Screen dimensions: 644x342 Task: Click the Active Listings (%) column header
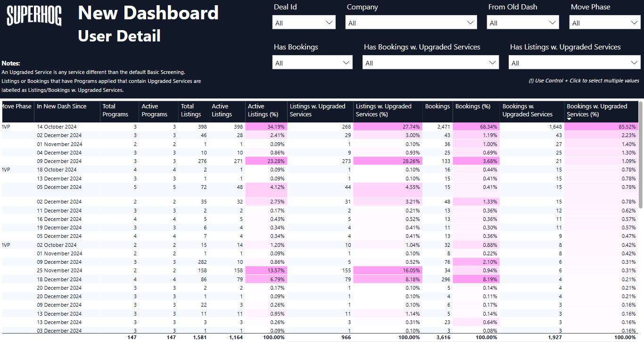coord(263,110)
